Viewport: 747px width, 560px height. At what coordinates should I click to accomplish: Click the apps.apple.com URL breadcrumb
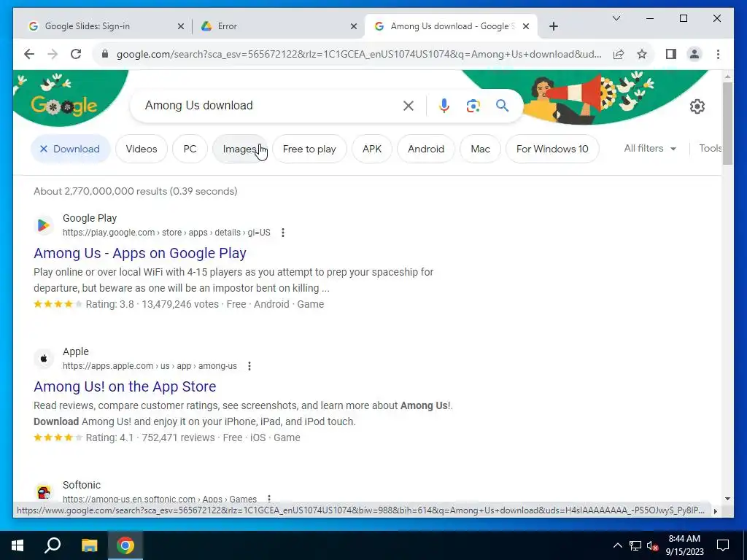(150, 366)
